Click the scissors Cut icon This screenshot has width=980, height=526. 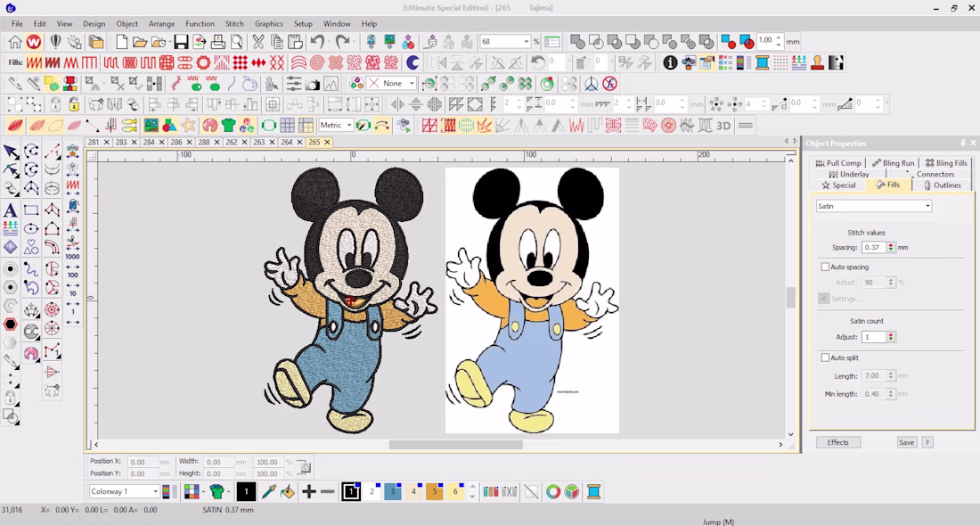point(257,42)
